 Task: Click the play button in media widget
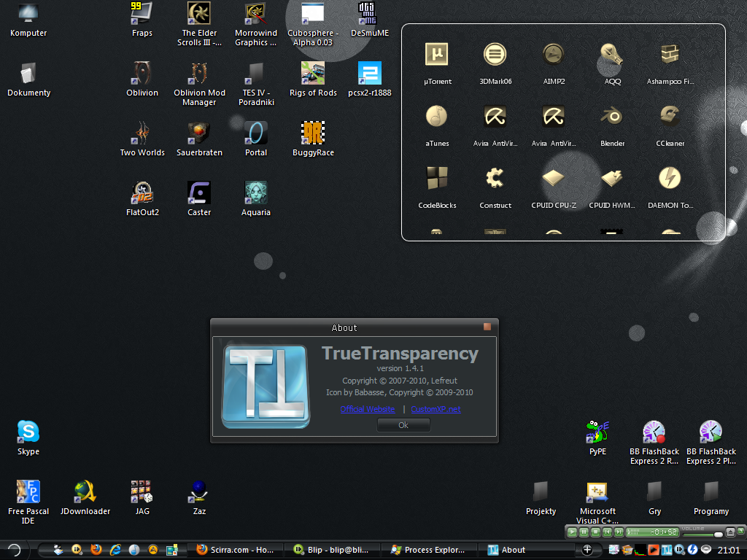[572, 532]
